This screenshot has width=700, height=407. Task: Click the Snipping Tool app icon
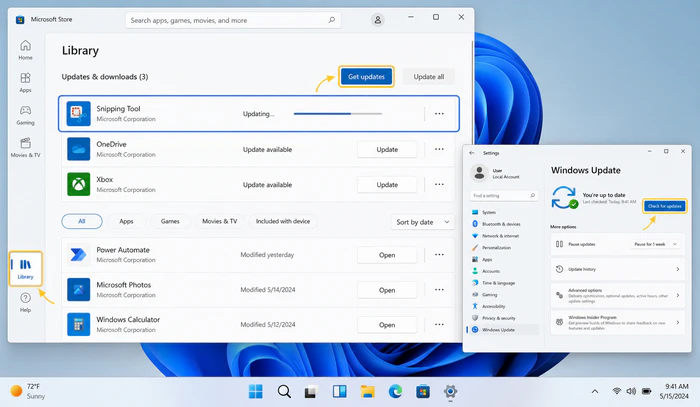79,113
